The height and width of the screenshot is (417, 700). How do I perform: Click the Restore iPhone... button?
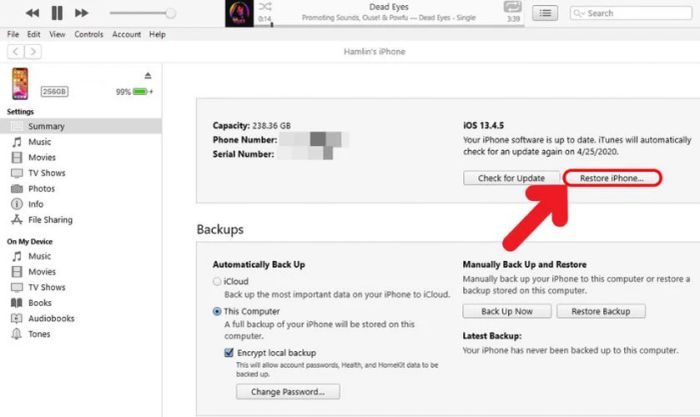point(612,178)
